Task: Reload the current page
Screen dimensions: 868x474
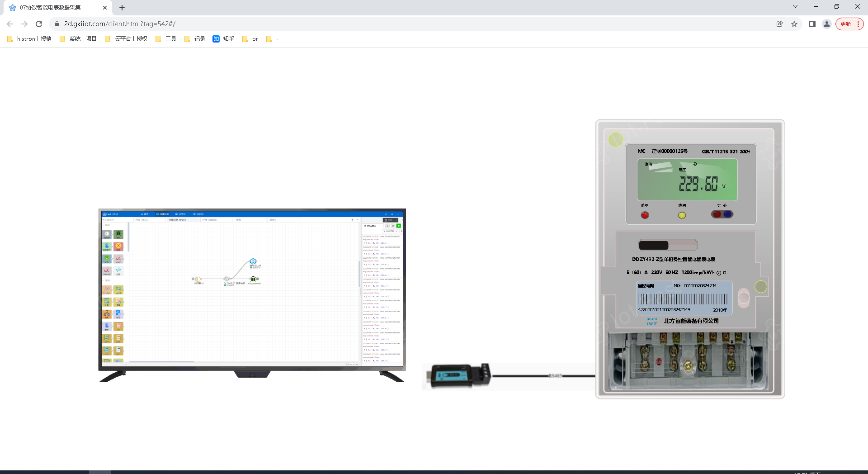Action: (x=39, y=24)
